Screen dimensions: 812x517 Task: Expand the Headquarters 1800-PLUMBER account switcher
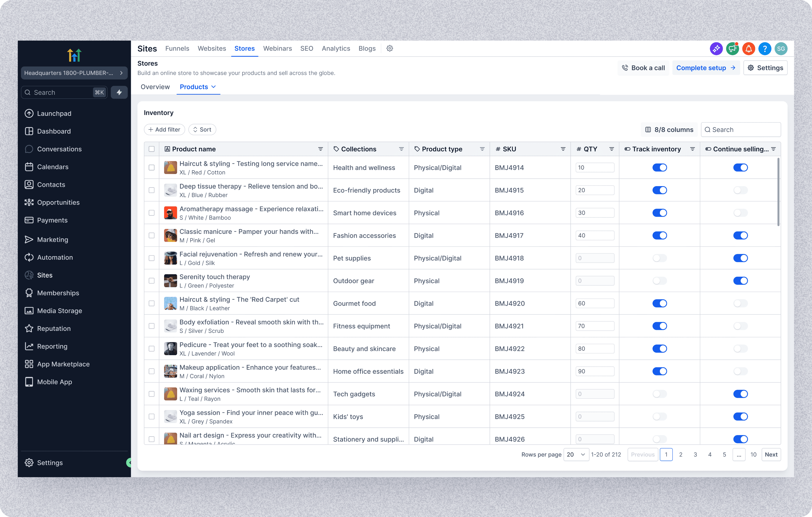pyautogui.click(x=74, y=73)
